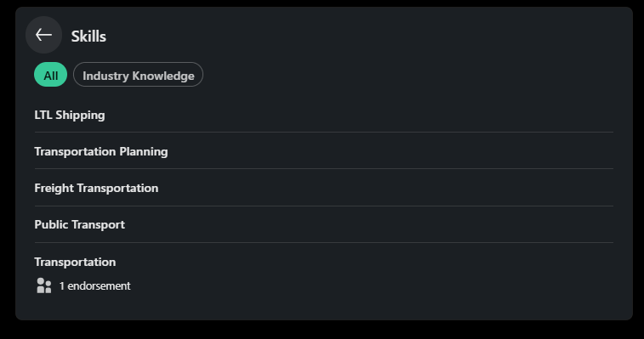Go back using the left arrow icon
The height and width of the screenshot is (339, 644).
43,35
